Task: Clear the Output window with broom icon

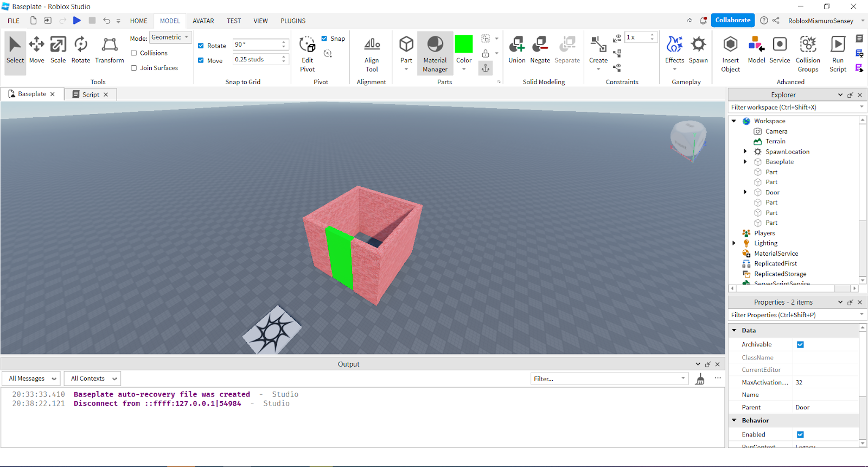Action: [700, 379]
